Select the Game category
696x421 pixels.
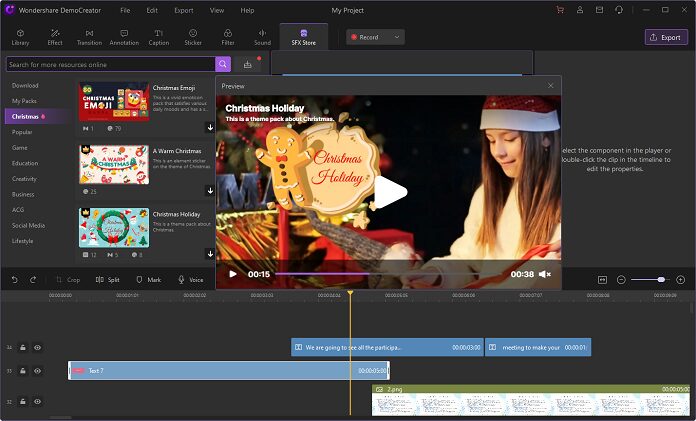(x=20, y=147)
